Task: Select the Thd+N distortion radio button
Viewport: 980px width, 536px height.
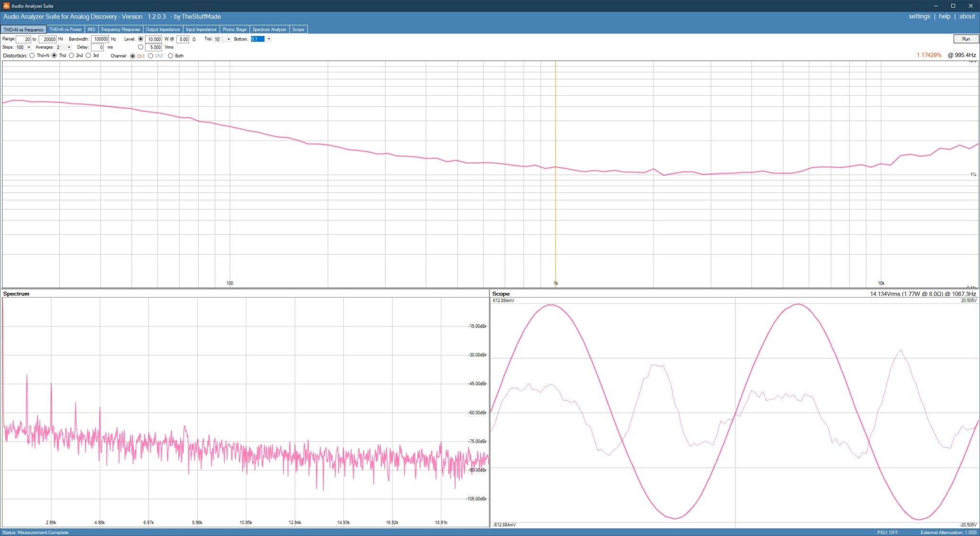Action: point(32,56)
